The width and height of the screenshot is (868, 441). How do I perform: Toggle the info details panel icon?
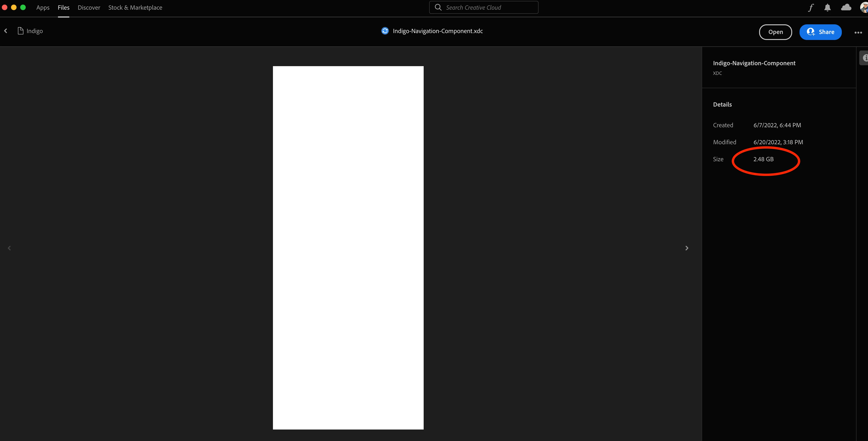(864, 58)
